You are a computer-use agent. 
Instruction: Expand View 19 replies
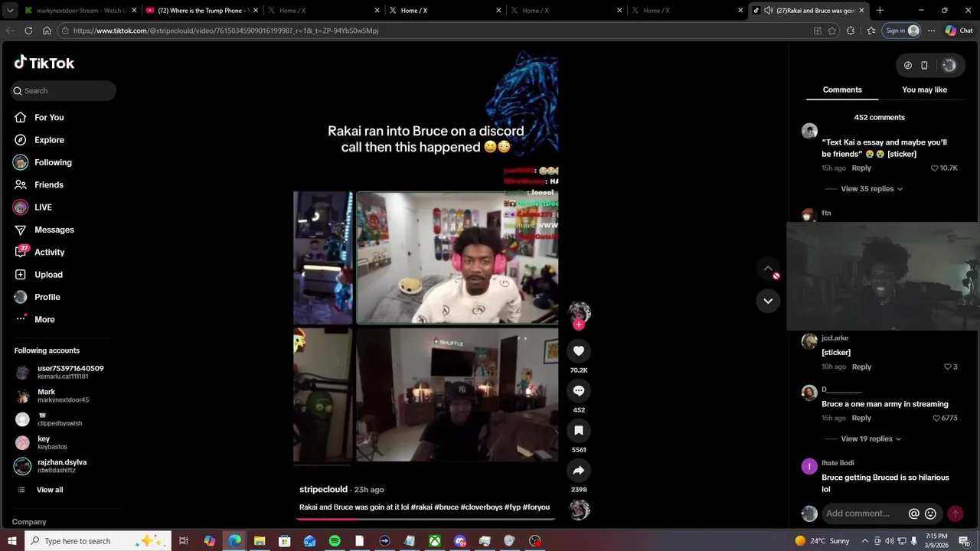click(x=871, y=439)
